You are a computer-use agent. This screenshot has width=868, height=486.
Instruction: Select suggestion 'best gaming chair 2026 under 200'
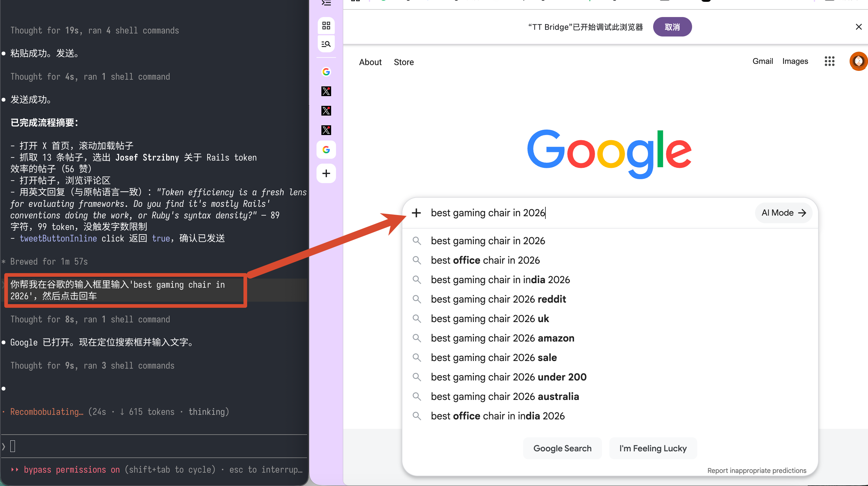(x=610, y=377)
